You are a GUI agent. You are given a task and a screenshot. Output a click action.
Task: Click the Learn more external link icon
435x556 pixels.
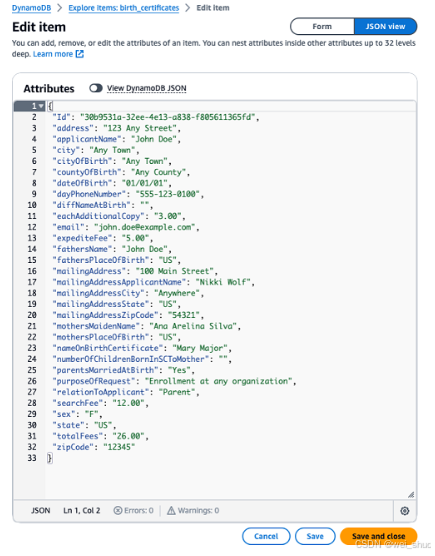(80, 54)
